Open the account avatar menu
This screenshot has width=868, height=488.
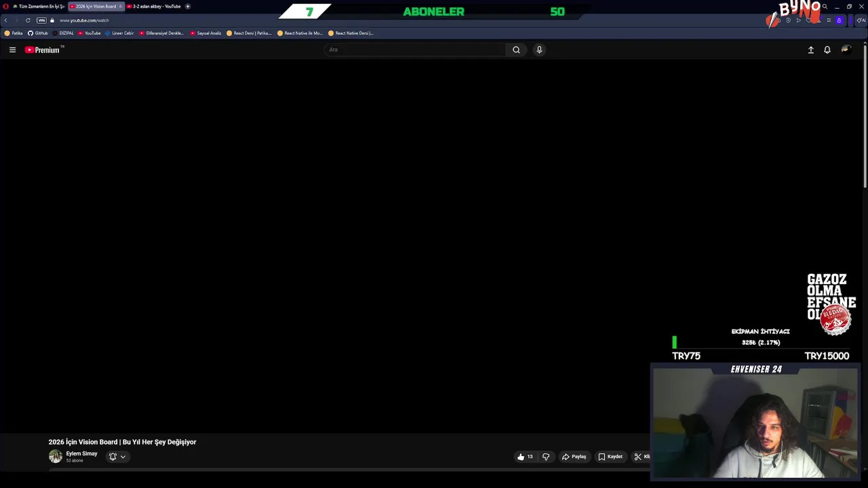[846, 49]
